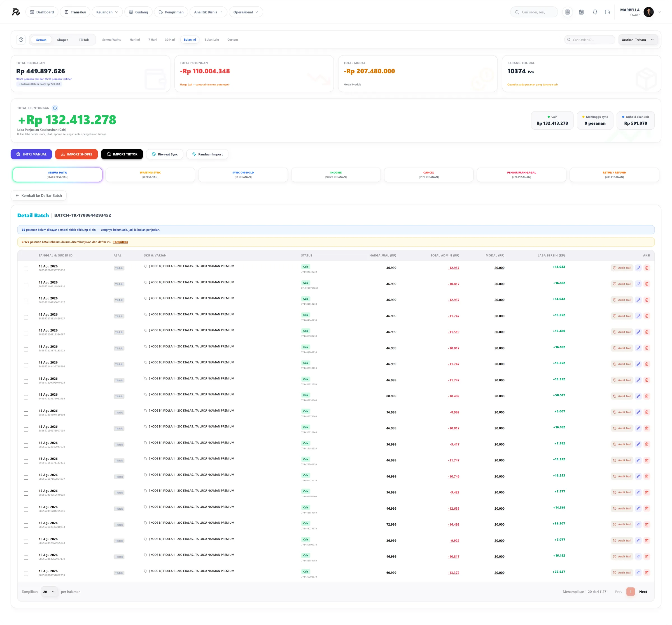The width and height of the screenshot is (672, 625).
Task: Tick the checkbox for the +16.253 row
Action: click(x=26, y=478)
